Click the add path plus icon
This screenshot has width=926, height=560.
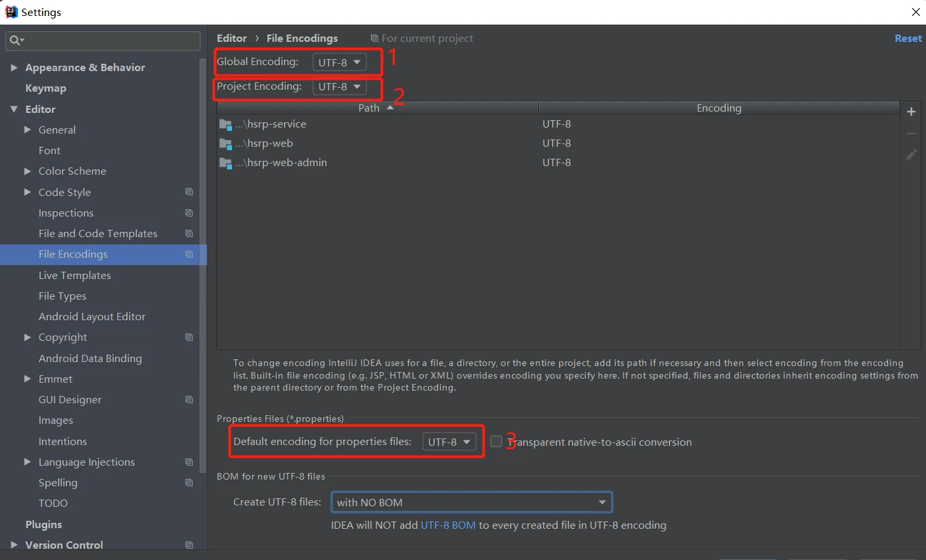(911, 112)
